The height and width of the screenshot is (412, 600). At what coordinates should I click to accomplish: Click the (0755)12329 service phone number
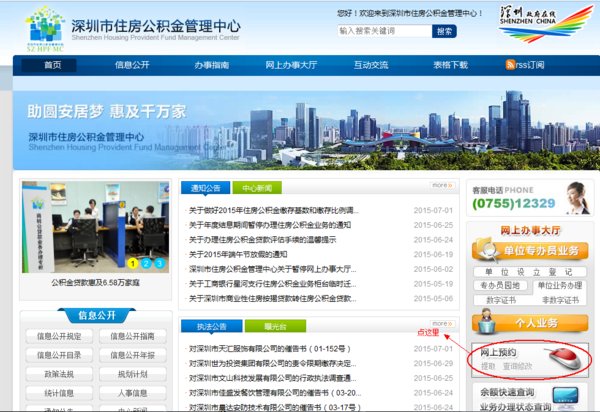pos(514,203)
